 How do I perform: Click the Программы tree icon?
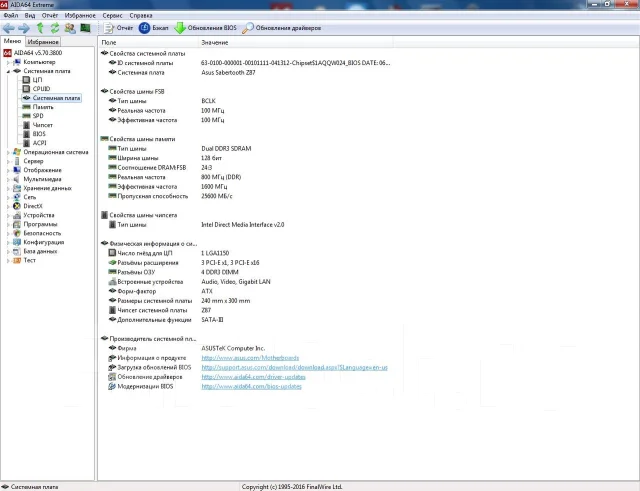[17, 224]
